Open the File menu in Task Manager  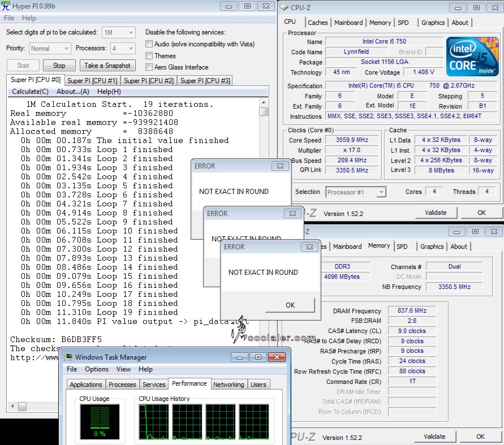[72, 369]
